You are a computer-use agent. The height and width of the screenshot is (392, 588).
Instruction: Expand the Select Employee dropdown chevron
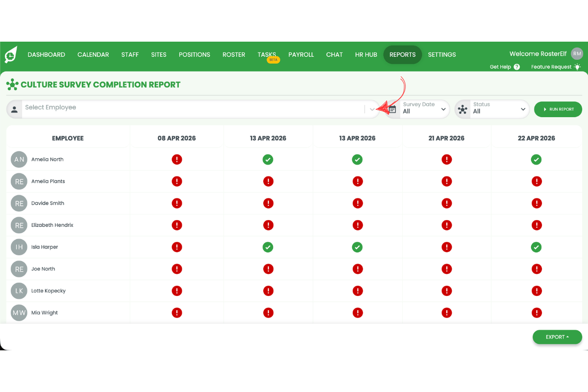(371, 109)
